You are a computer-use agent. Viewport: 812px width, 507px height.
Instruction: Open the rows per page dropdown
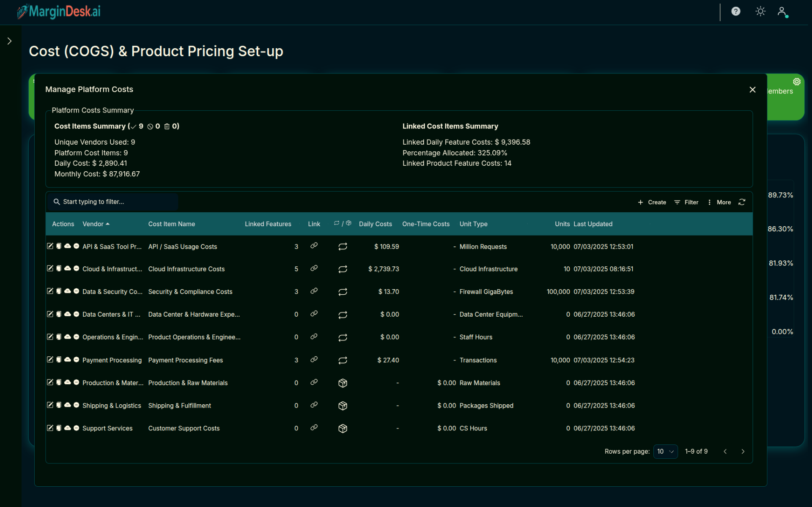[665, 451]
